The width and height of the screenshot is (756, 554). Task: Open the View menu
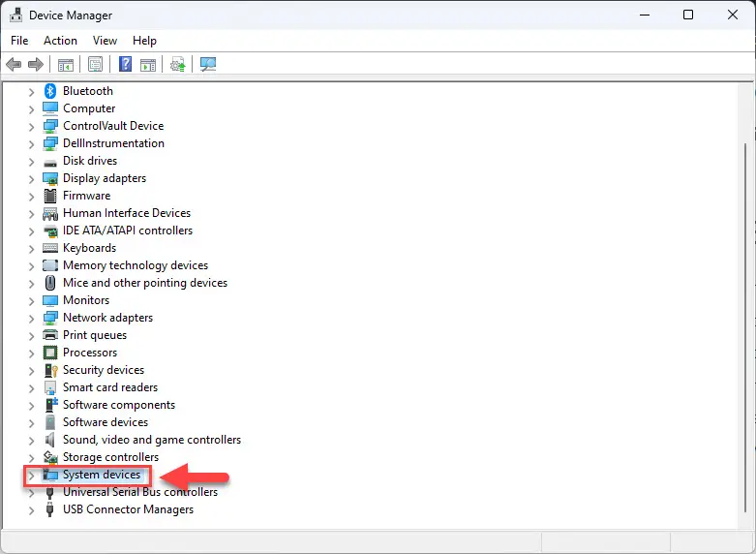(105, 41)
